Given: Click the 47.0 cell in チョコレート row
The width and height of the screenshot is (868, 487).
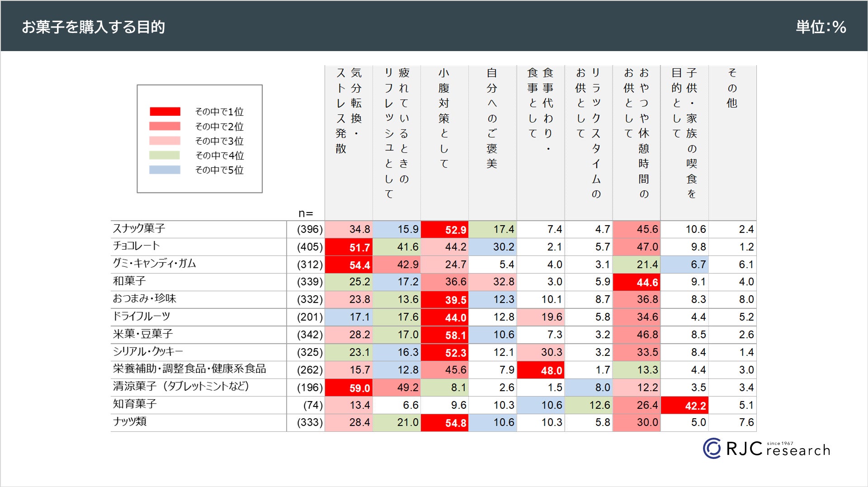Looking at the screenshot, I should click(637, 247).
